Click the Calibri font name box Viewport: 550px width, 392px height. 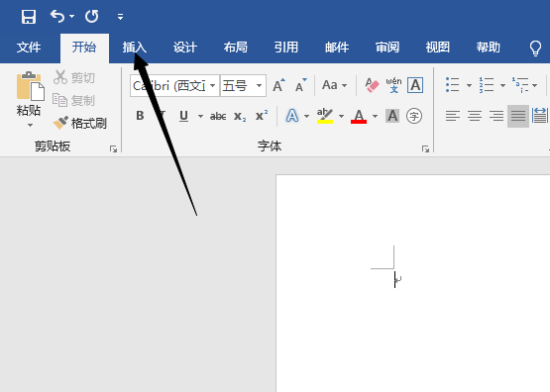pyautogui.click(x=169, y=85)
